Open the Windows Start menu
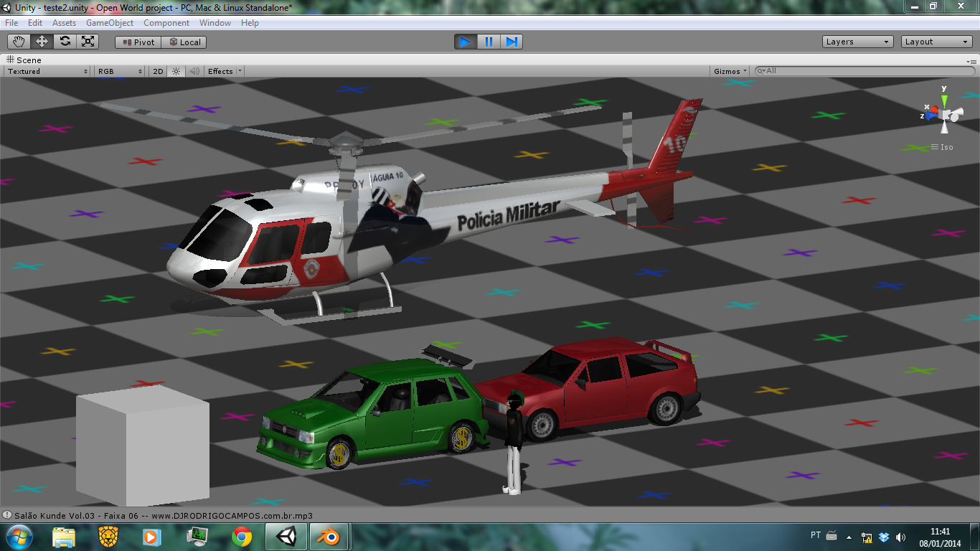980x551 pixels. click(x=18, y=537)
